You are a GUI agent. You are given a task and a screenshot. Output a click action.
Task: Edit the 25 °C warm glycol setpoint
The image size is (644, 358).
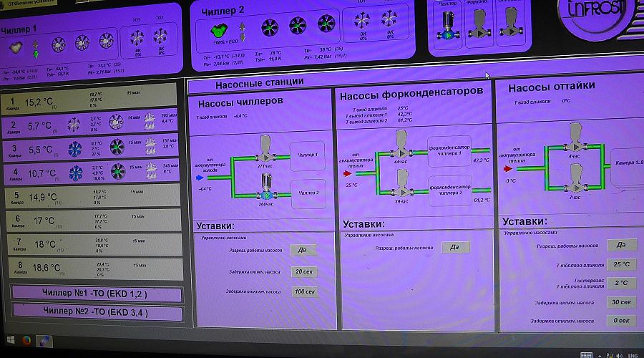(621, 264)
